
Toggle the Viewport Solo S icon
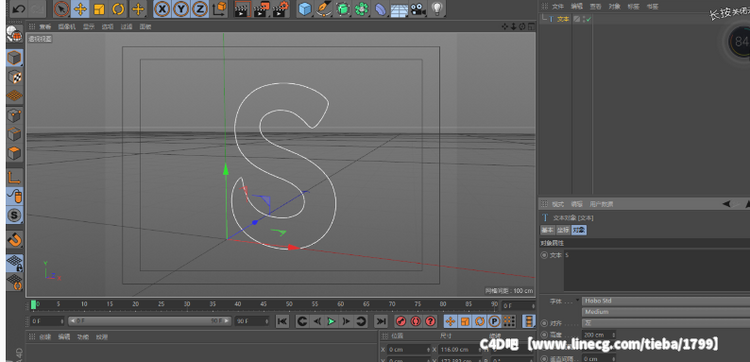(14, 216)
